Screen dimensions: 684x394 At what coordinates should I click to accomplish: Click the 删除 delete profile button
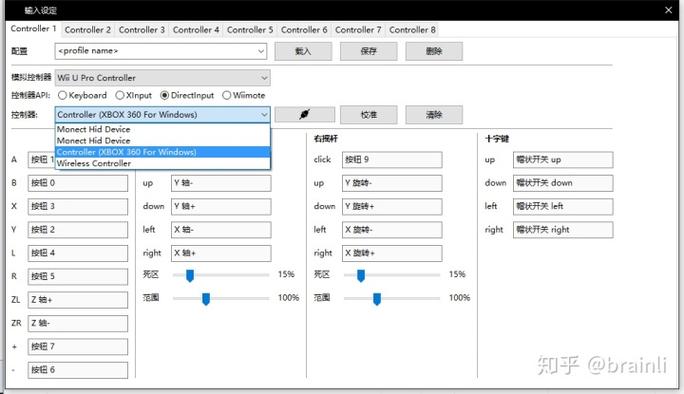click(x=434, y=51)
